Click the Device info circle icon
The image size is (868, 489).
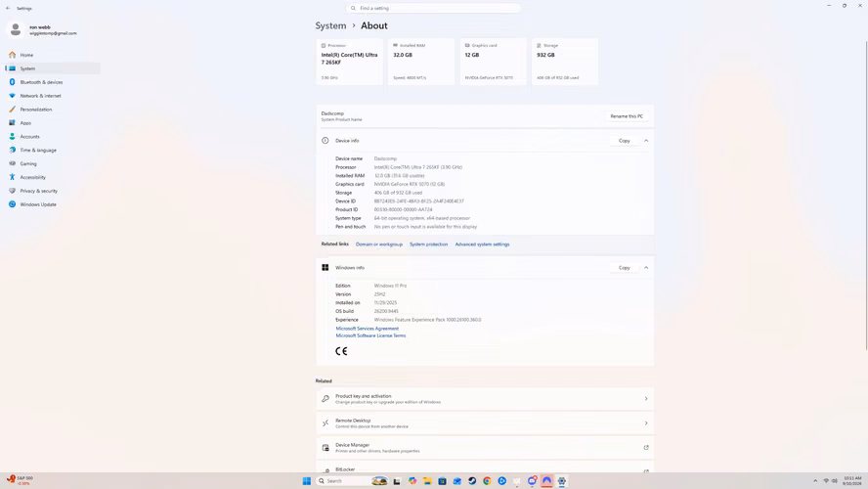pos(325,141)
